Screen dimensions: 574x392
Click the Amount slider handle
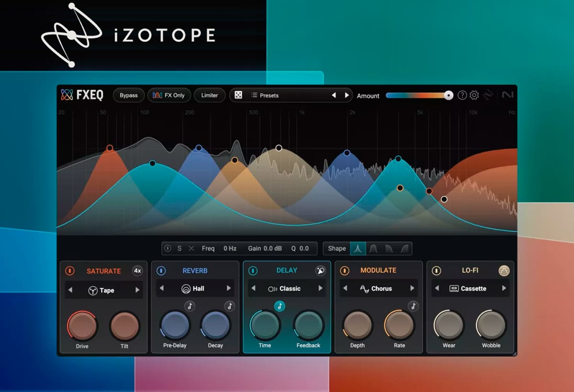[448, 96]
